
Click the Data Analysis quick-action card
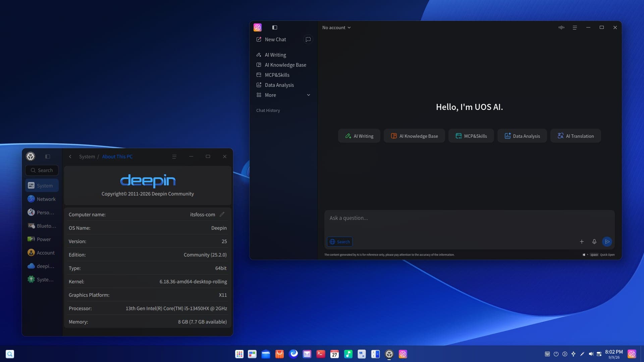[x=522, y=136]
